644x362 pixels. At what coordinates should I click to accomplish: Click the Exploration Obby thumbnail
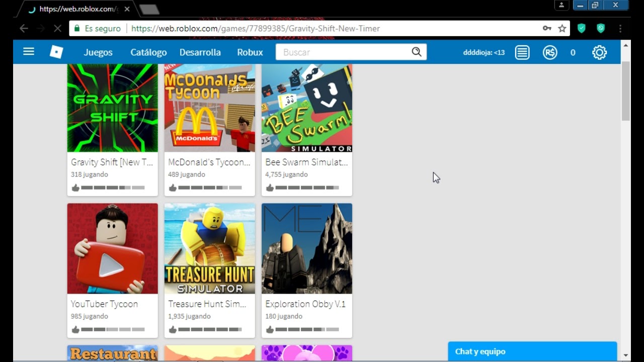(x=307, y=248)
